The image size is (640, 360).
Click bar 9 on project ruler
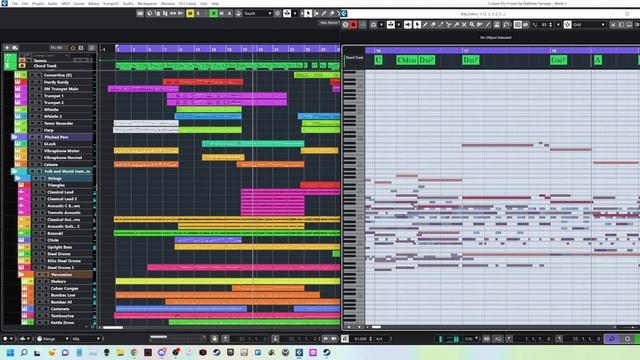[181, 49]
